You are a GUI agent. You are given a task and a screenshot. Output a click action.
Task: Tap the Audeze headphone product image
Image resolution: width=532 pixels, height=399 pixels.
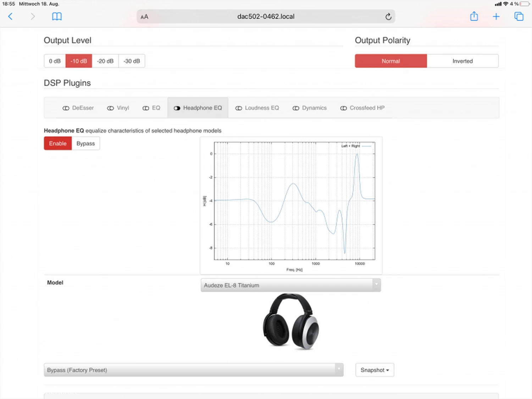click(x=291, y=321)
